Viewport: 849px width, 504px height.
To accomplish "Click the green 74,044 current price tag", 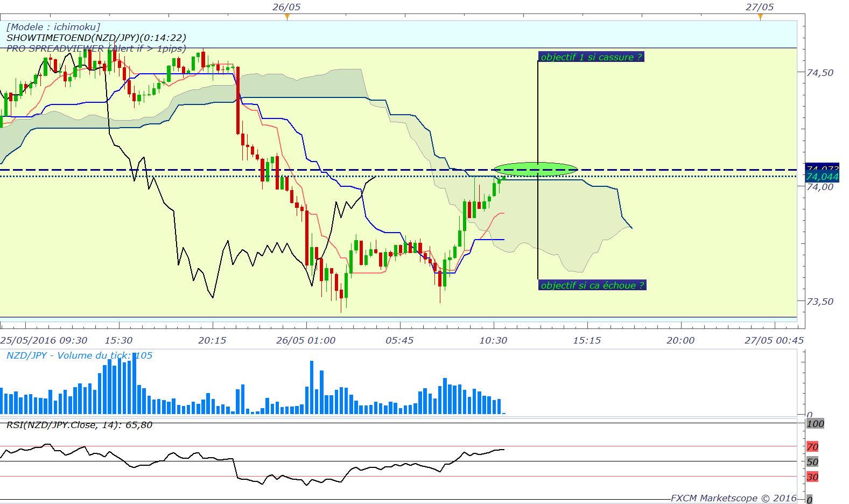I will point(822,177).
